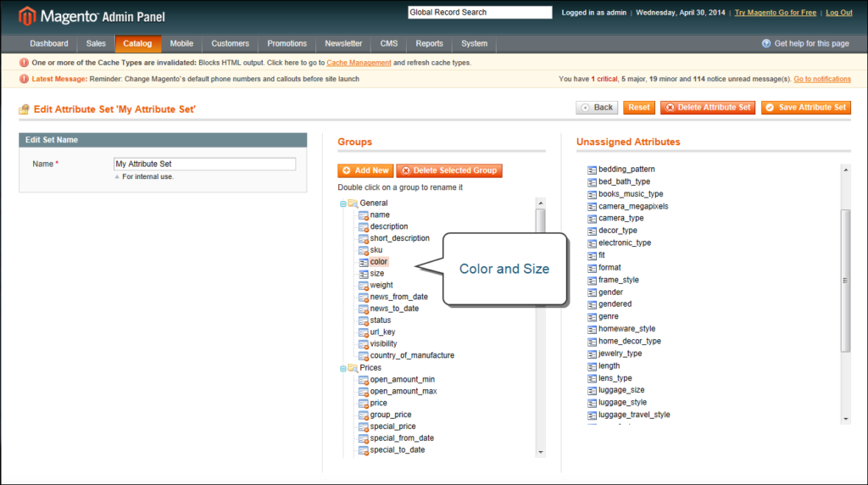Click the icon beside url_key attribute

tap(363, 332)
